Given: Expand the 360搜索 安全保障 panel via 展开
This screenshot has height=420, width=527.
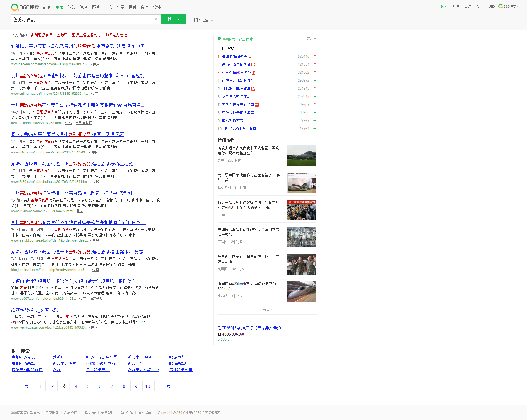Looking at the screenshot, I should tap(311, 39).
